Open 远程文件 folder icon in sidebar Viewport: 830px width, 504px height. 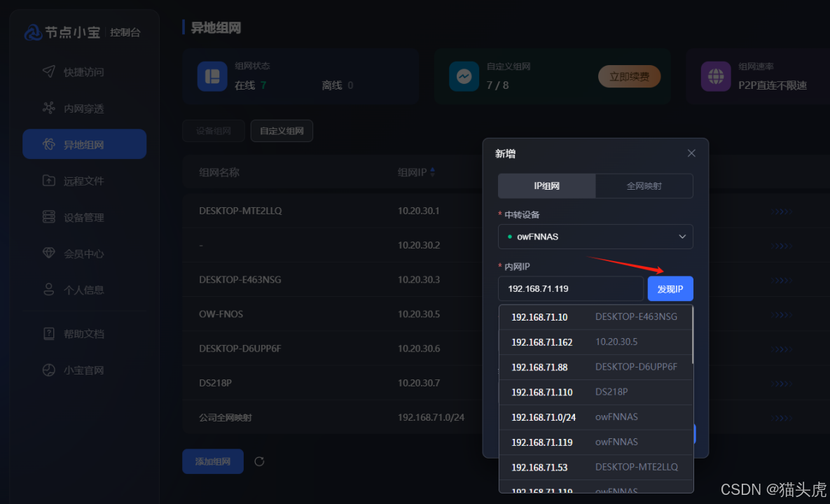click(48, 181)
